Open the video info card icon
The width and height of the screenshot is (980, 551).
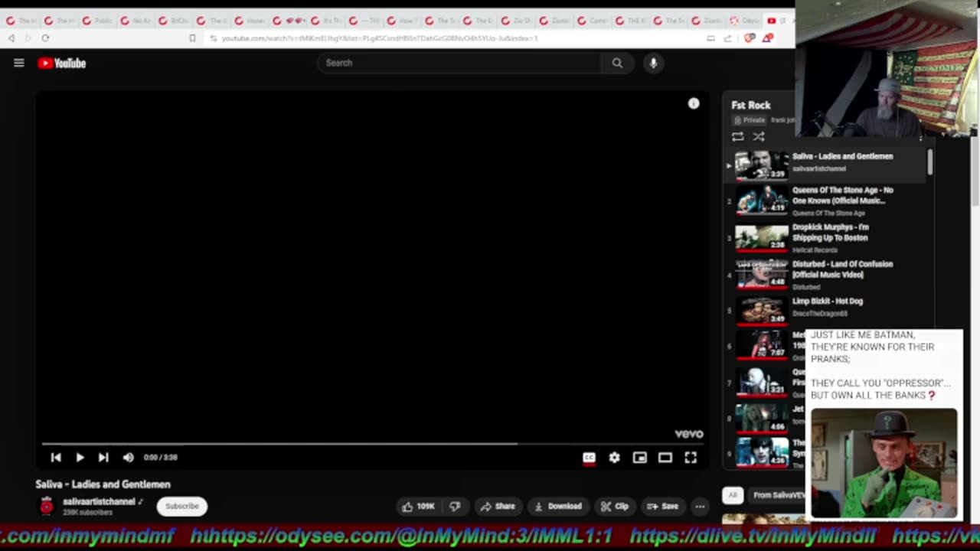pos(694,103)
